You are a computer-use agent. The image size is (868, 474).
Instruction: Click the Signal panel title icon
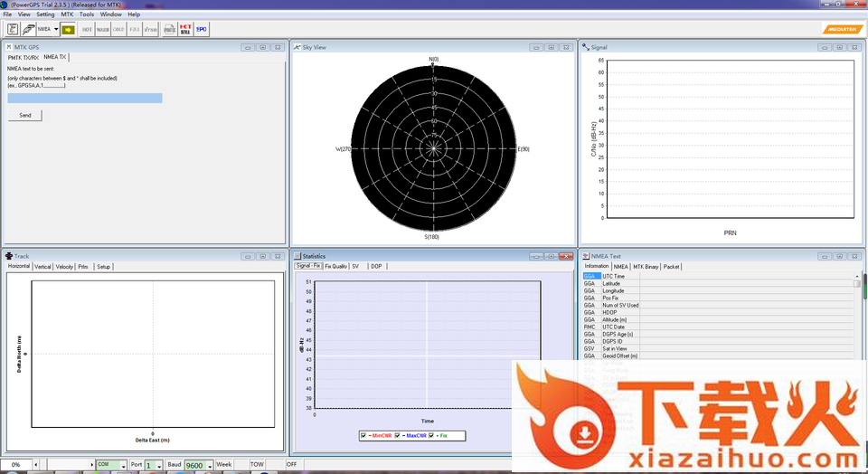pyautogui.click(x=586, y=47)
